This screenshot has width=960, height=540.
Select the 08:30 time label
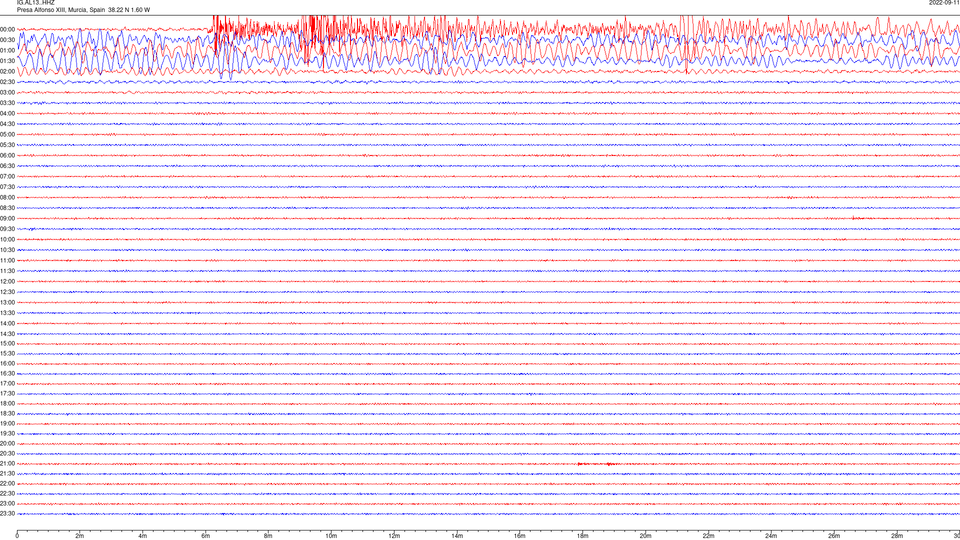[x=7, y=208]
